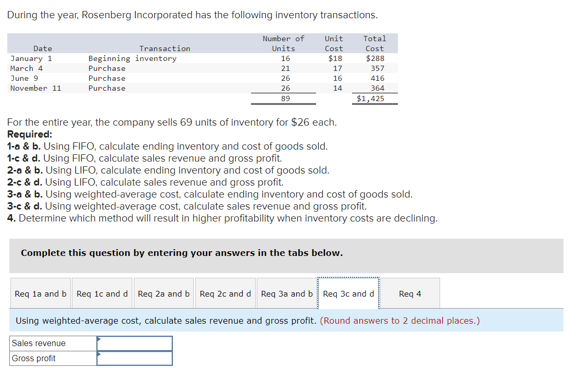The height and width of the screenshot is (368, 588).
Task: Open the Req 1c and d tab
Action: point(102,293)
